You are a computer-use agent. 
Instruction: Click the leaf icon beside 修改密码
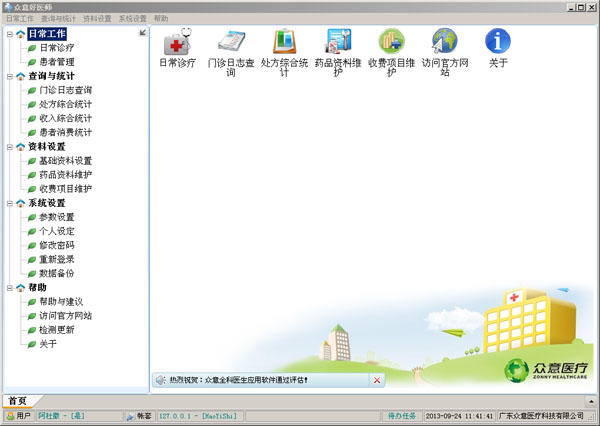[x=32, y=246]
